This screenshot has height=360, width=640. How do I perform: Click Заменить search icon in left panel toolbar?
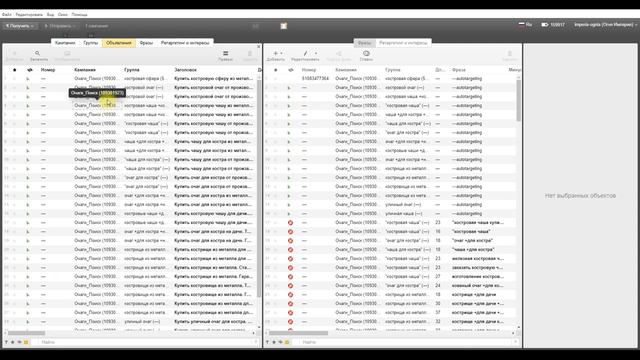pyautogui.click(x=38, y=53)
